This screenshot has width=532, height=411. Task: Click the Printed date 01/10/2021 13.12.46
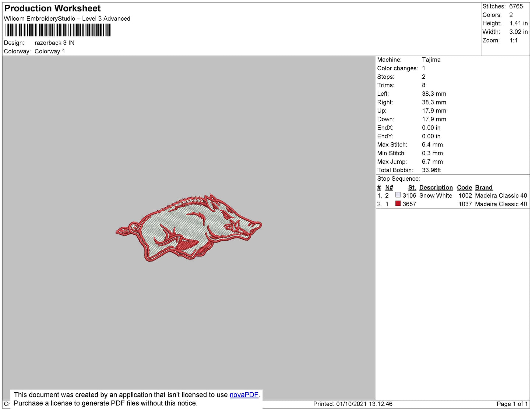(364, 404)
